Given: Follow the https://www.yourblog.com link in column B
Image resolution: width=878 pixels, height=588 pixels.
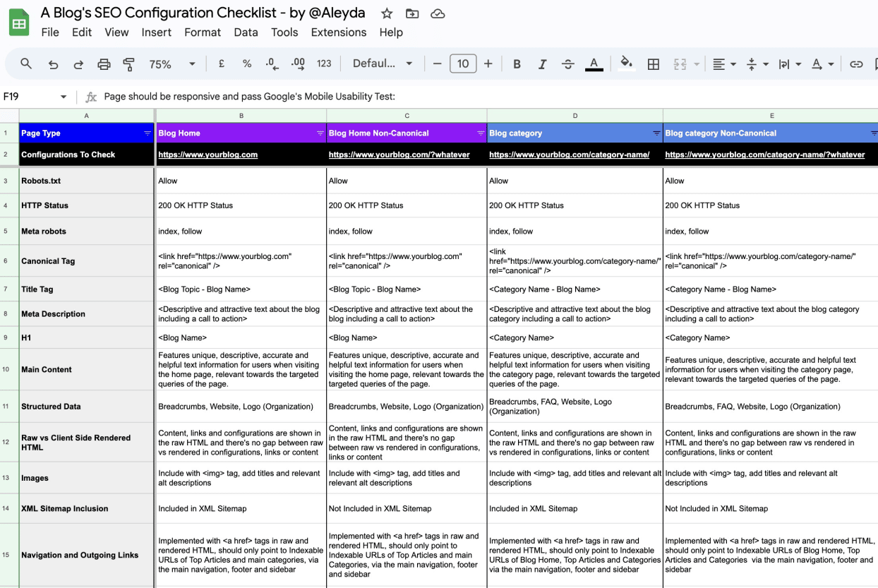Looking at the screenshot, I should [208, 155].
